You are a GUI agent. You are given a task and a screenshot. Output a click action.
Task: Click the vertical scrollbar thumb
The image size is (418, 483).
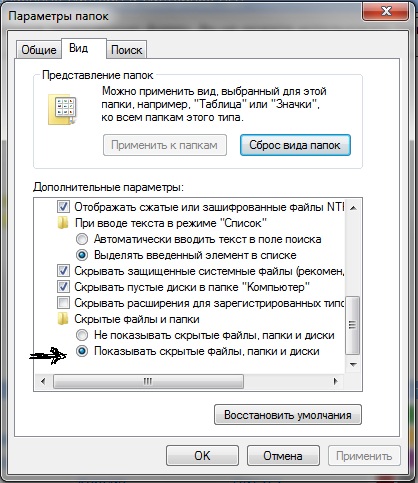click(353, 325)
